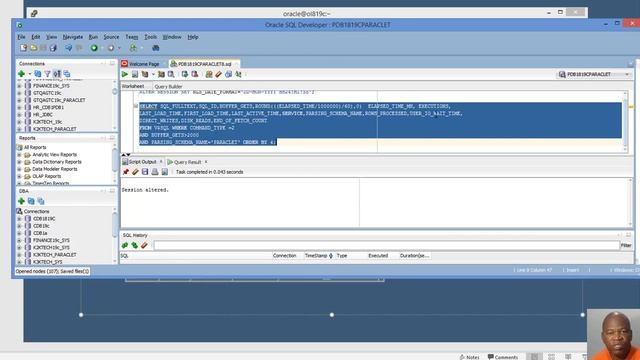
Task: Click the clear history eraser icon in SQL History
Action: pyautogui.click(x=144, y=245)
